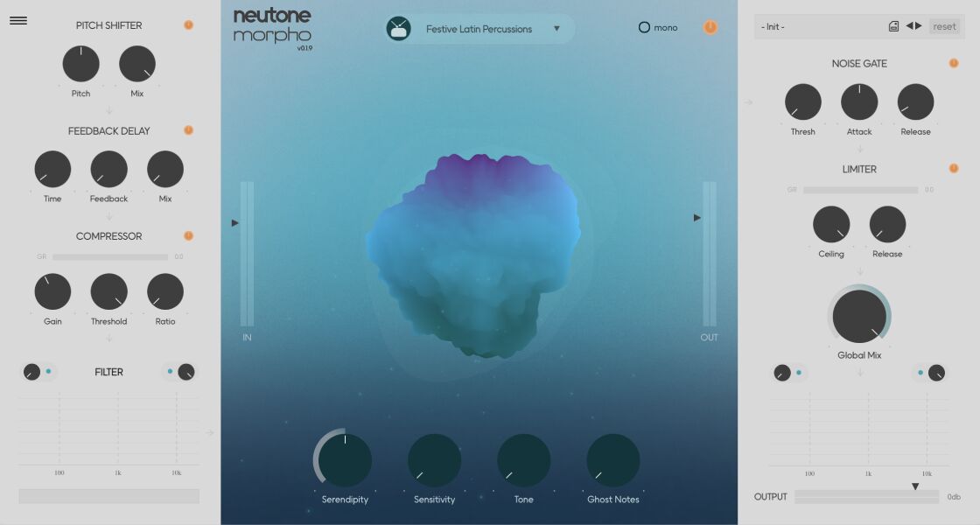Click the right arrow to load next preset
Image resolution: width=980 pixels, height=525 pixels.
click(x=920, y=26)
